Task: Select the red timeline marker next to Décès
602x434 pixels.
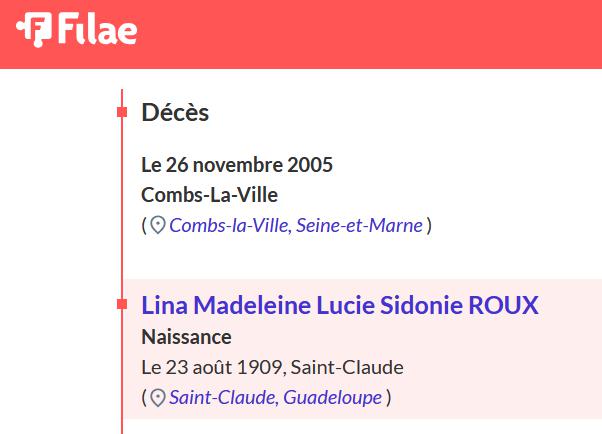Action: [122, 112]
